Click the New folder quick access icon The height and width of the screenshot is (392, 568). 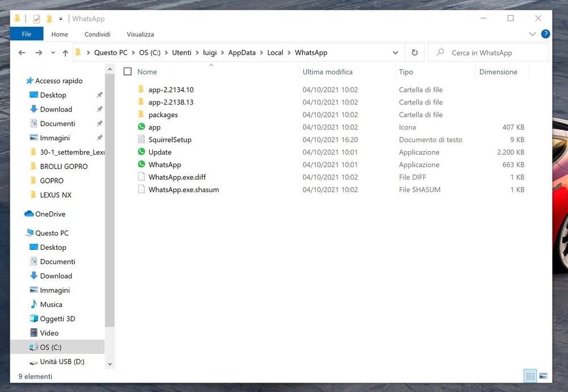point(49,19)
